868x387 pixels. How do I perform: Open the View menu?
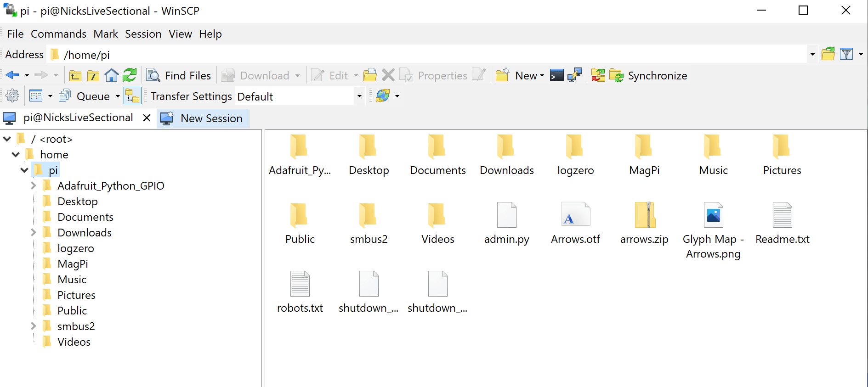coord(180,34)
